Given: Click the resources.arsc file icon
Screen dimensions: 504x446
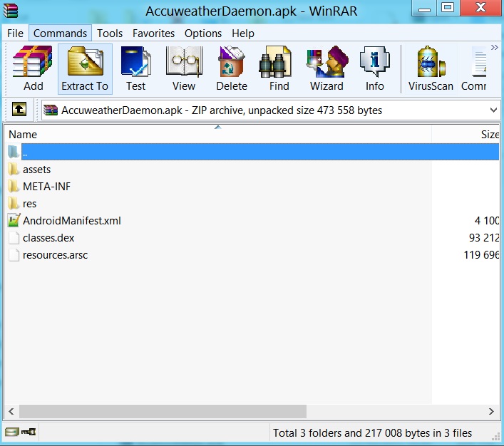Looking at the screenshot, I should pos(14,255).
